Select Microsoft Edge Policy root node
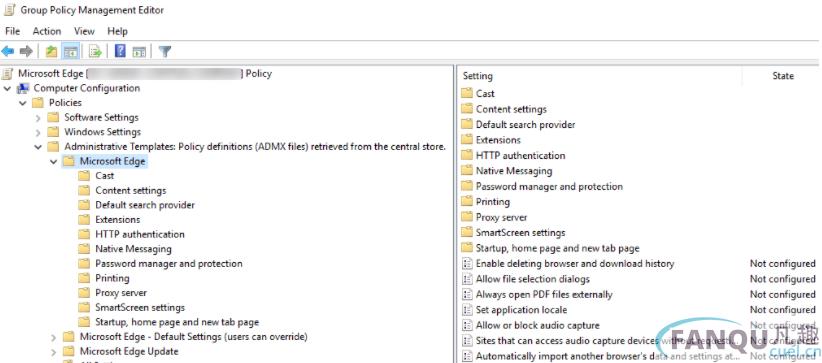This screenshot has width=822, height=363. 145,73
